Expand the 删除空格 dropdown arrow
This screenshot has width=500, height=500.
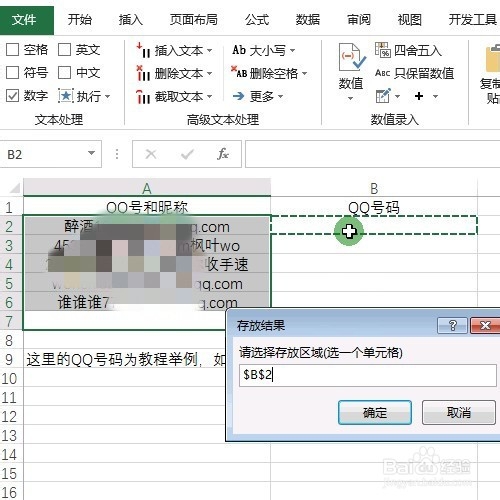coord(305,73)
